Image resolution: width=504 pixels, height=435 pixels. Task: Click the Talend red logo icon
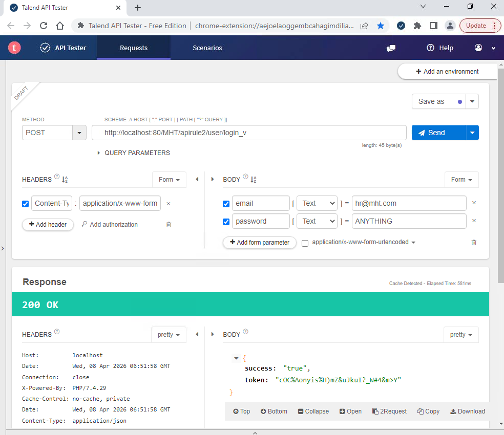coord(14,48)
